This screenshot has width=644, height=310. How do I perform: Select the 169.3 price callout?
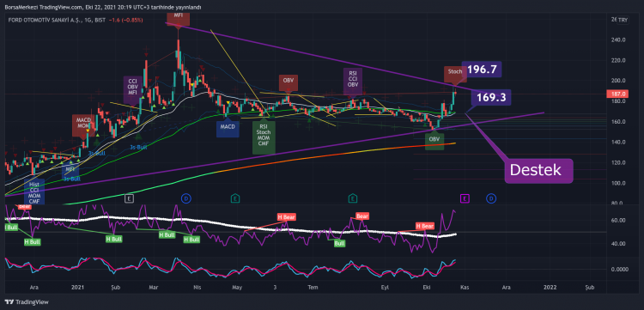coord(491,98)
